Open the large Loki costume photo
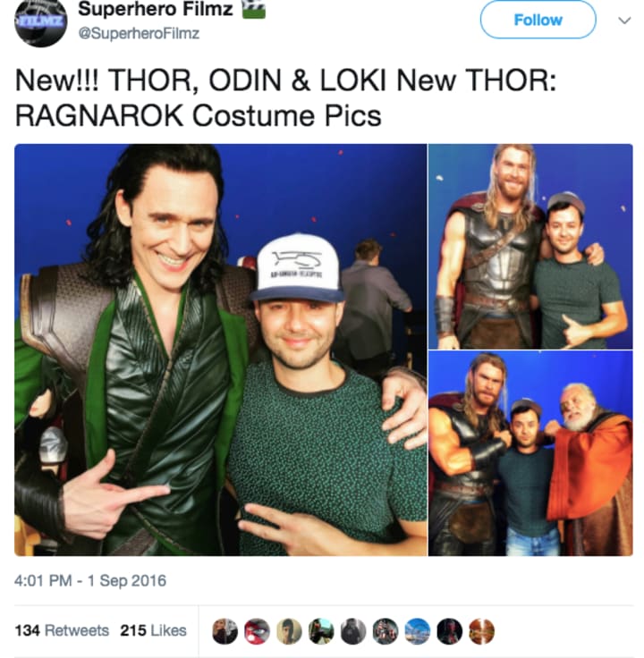This screenshot has width=644, height=658. tap(221, 350)
